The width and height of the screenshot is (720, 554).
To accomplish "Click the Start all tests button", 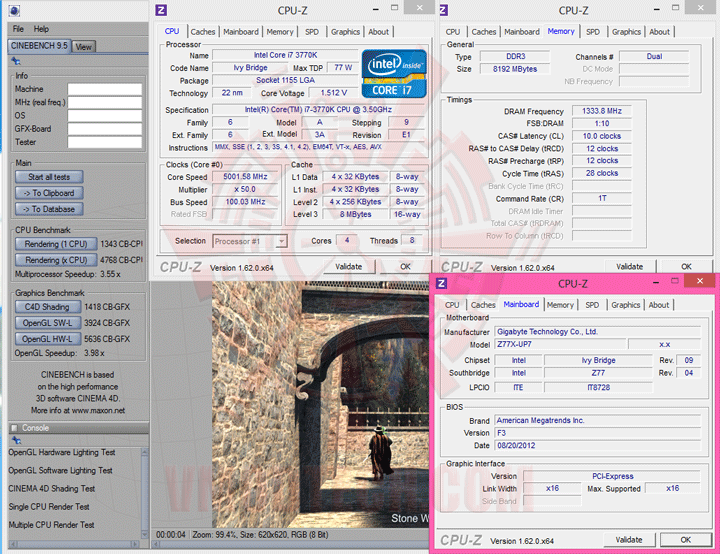I will (x=49, y=177).
